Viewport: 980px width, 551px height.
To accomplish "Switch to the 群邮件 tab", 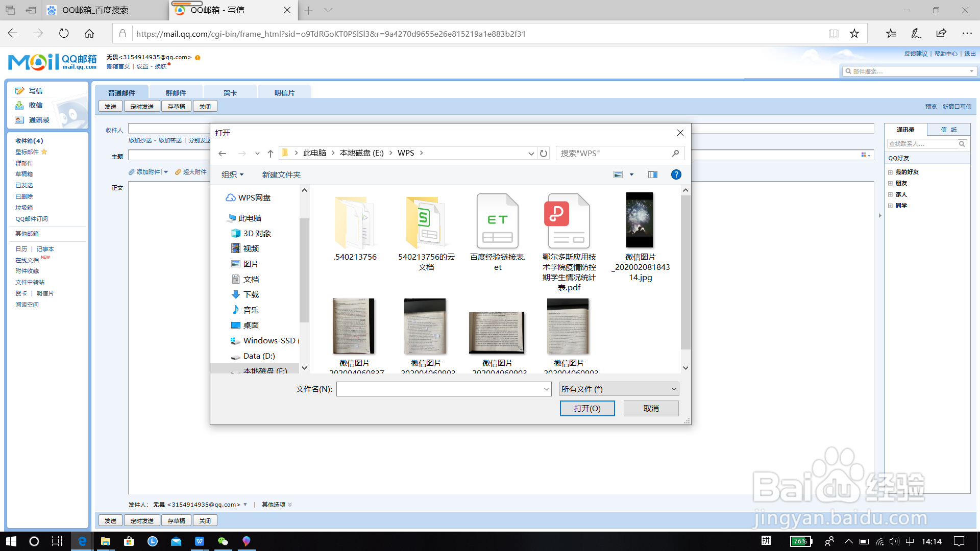I will (x=176, y=92).
